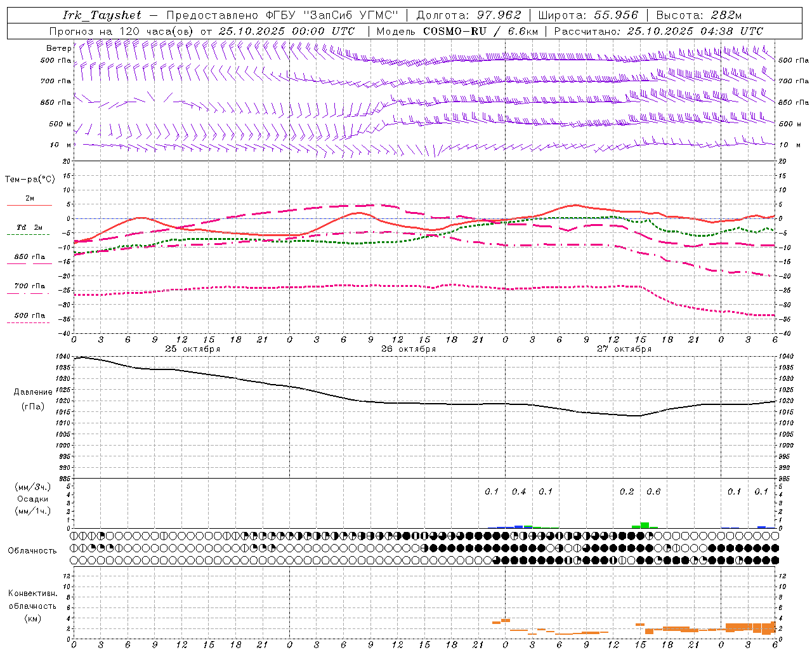Click the date label '25 октября'
This screenshot has width=812, height=650.
(193, 349)
